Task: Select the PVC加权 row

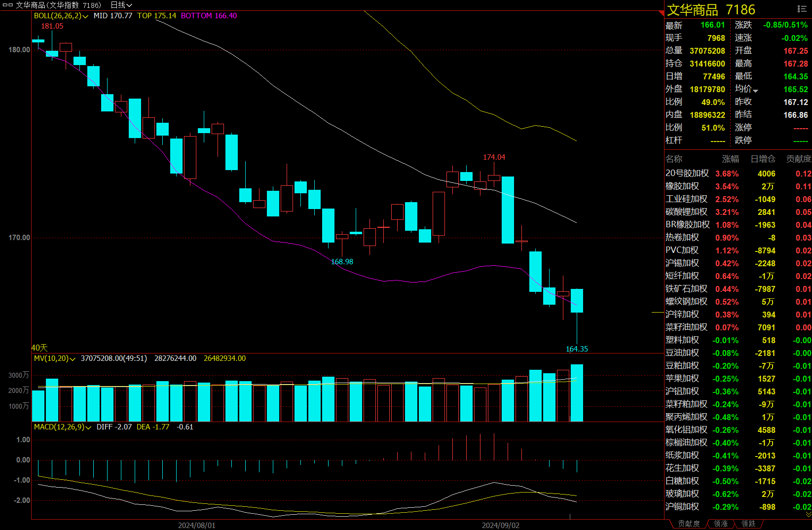Action: [738, 250]
